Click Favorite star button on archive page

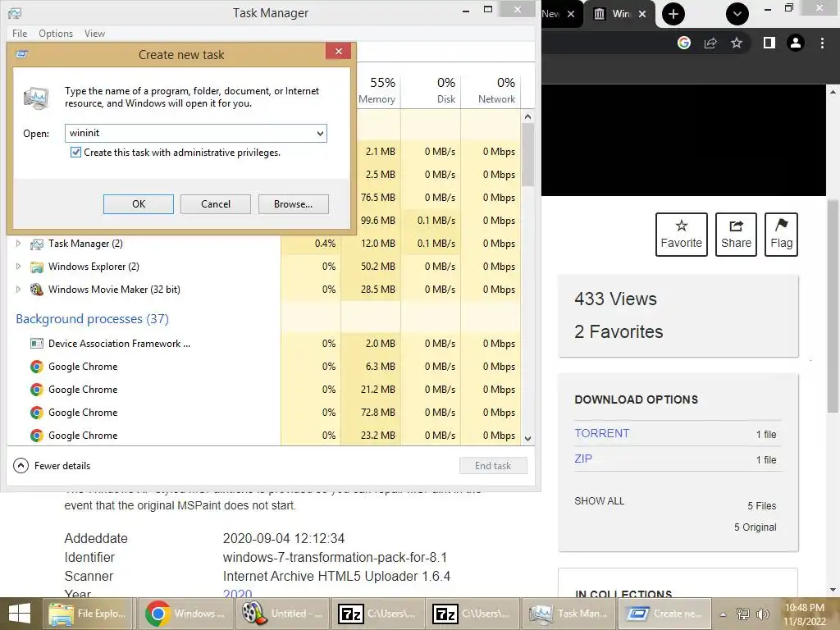point(682,235)
